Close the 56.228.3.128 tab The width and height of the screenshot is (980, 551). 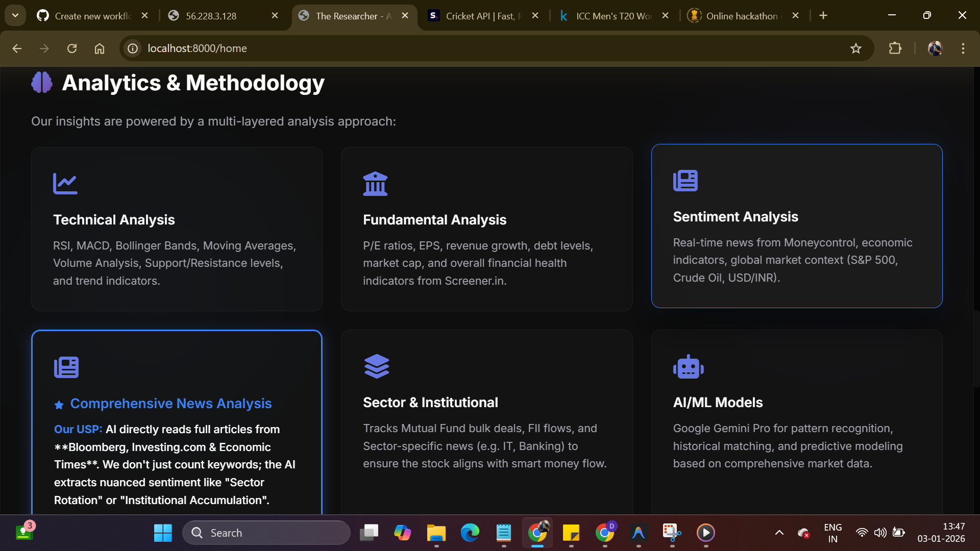(275, 16)
